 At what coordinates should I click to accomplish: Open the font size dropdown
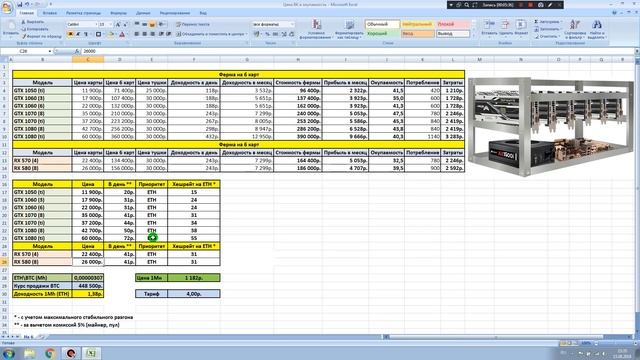coord(111,24)
